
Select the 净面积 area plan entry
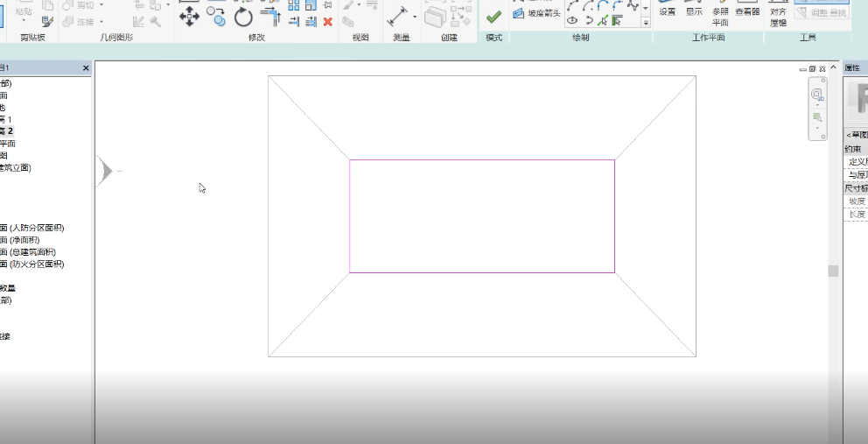[20, 240]
